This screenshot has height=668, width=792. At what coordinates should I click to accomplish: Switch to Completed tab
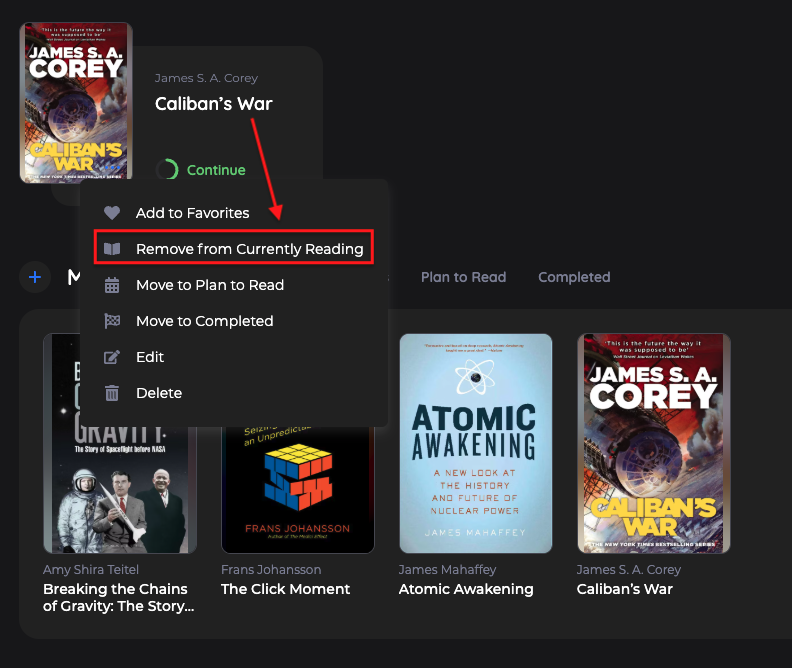(574, 277)
